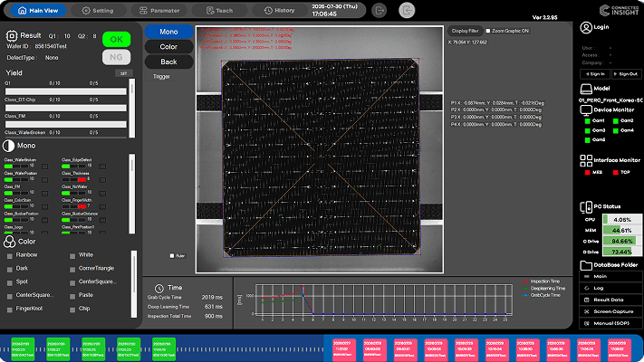644x362 pixels.
Task: Select the Back image view
Action: tap(168, 62)
